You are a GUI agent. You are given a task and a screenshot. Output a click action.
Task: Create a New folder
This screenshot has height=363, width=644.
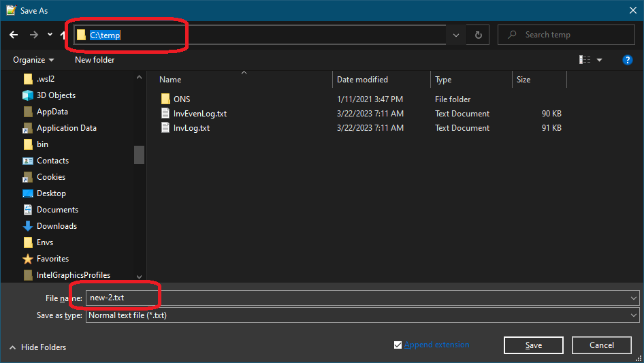click(x=95, y=60)
